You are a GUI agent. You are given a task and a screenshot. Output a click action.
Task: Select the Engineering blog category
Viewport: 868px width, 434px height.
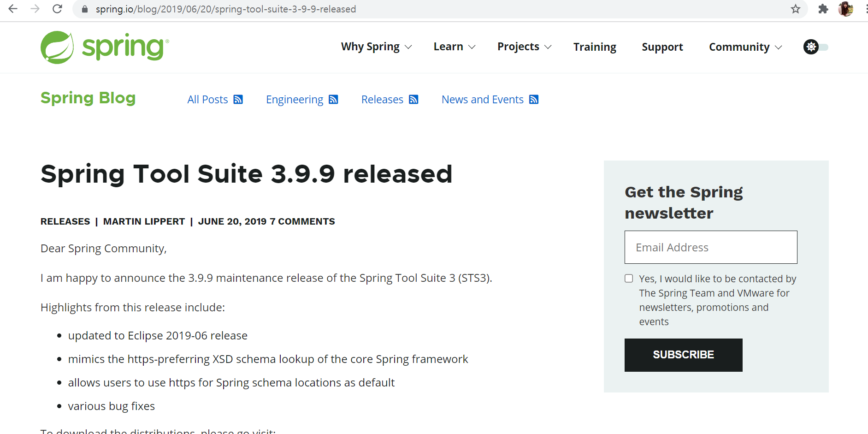295,100
